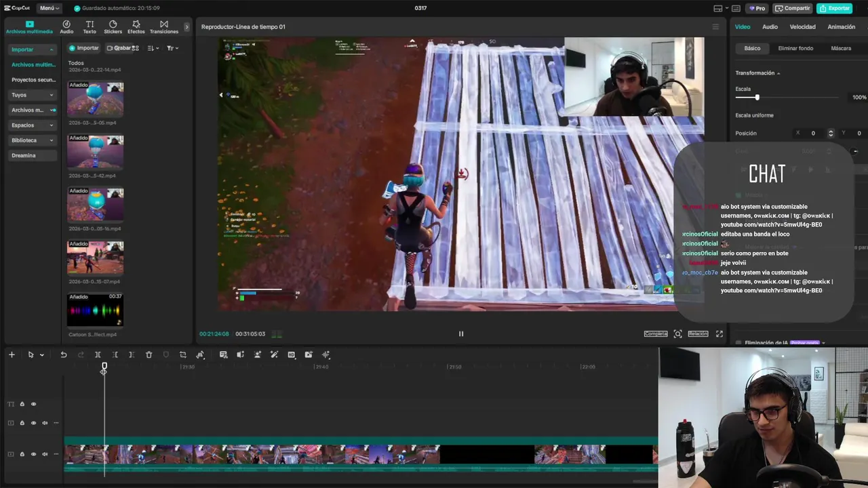Image resolution: width=868 pixels, height=488 pixels.
Task: Show more panels with right arrow
Action: coord(187,27)
